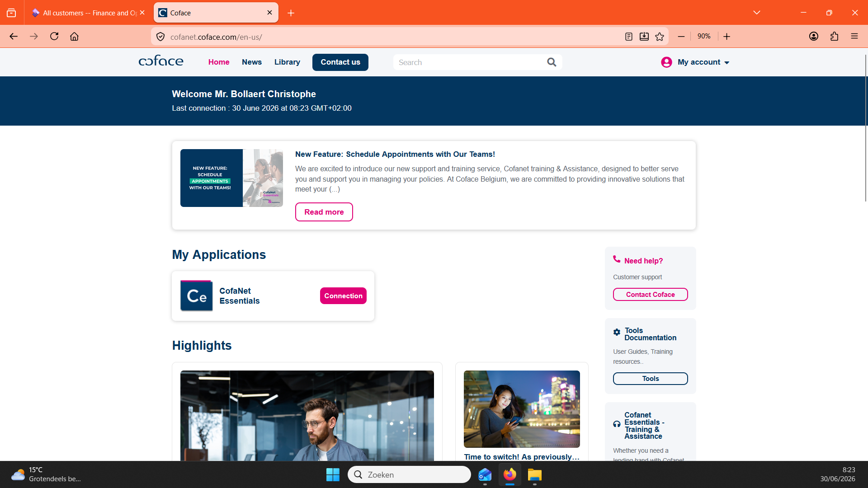Viewport: 868px width, 488px height.
Task: Open Firefox View icon in tab bar
Action: pos(11,13)
